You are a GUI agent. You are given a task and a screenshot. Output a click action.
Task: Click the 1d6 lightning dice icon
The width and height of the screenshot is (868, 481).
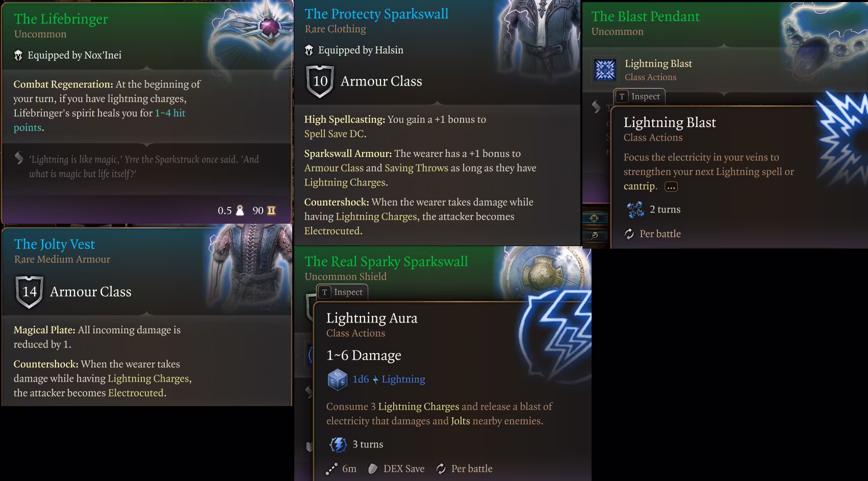coord(337,380)
